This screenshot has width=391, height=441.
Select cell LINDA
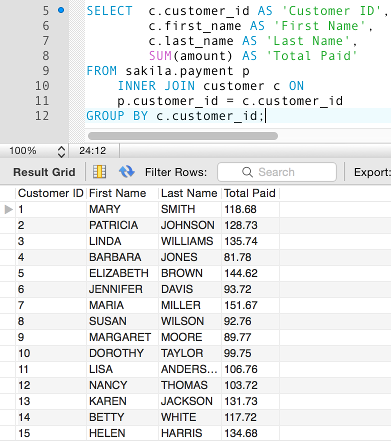tap(122, 241)
